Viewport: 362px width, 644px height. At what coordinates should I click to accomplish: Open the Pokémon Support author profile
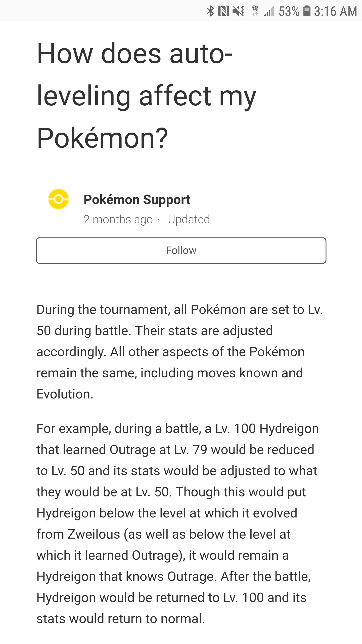point(137,200)
